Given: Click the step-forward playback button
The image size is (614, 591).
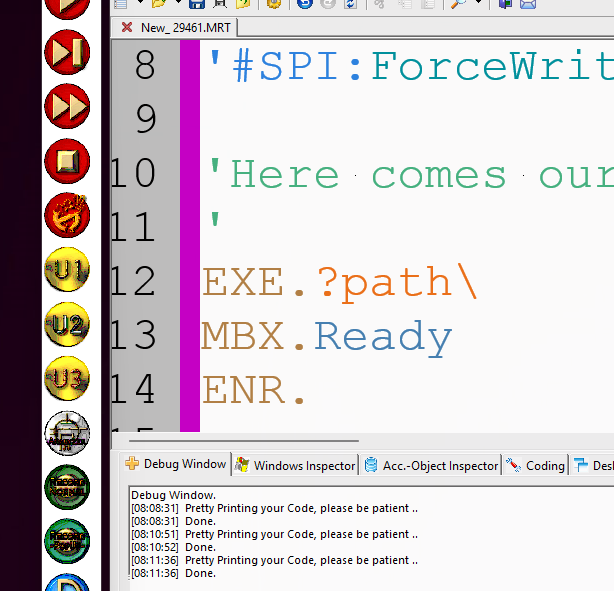Looking at the screenshot, I should coord(67,53).
